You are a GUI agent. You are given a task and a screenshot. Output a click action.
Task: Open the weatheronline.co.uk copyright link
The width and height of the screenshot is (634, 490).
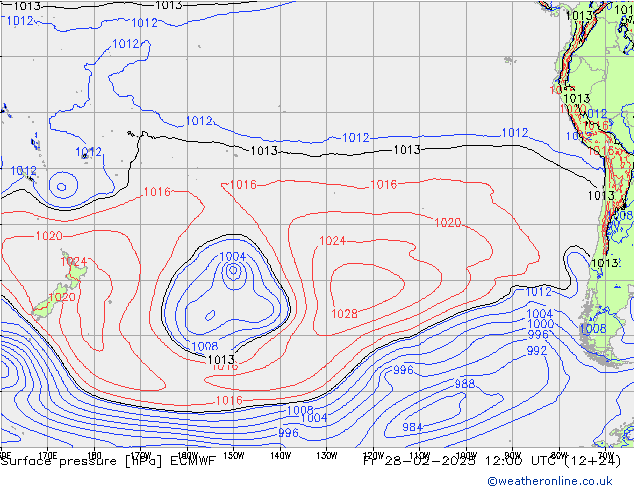pos(550,481)
